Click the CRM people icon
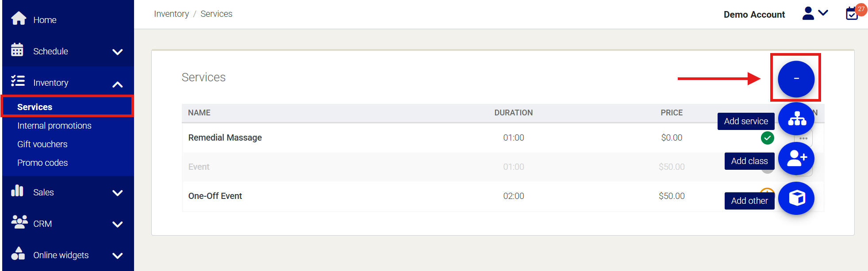Viewport: 868px width, 271px height. pos(19,222)
